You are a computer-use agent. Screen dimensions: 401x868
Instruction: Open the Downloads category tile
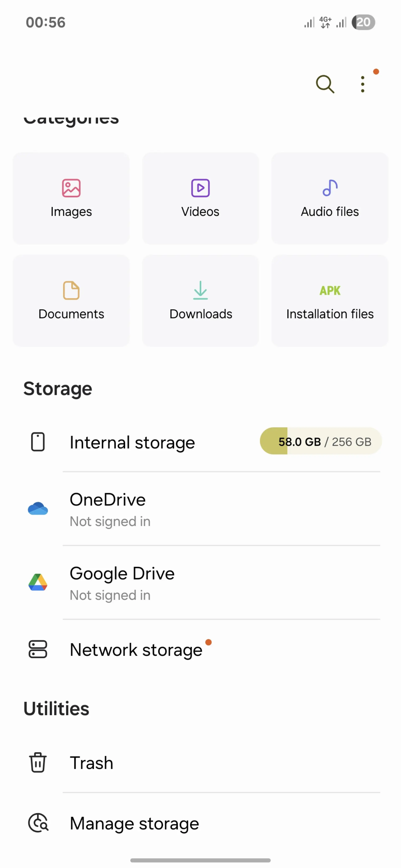pos(200,300)
